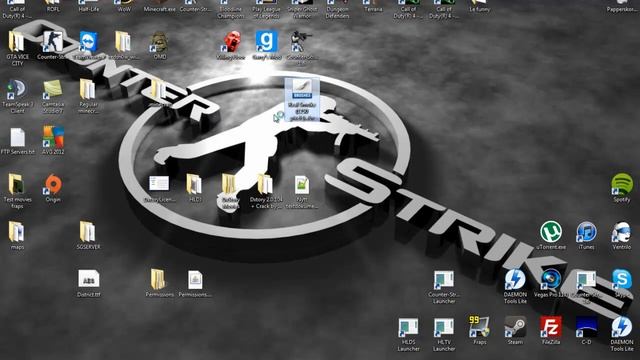This screenshot has height=360, width=640.
Task: Open FileZilla FTP client
Action: tap(551, 327)
